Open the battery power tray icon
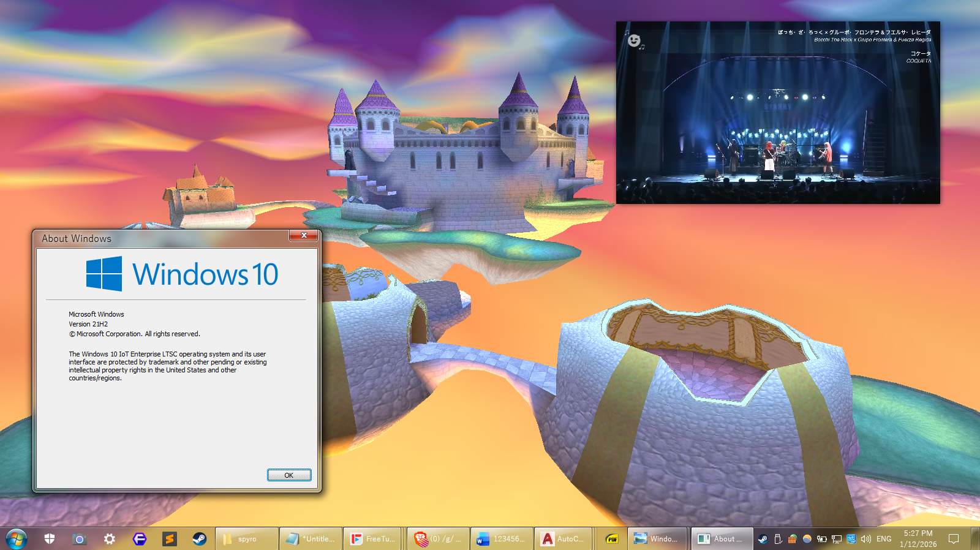The height and width of the screenshot is (550, 980). (822, 539)
